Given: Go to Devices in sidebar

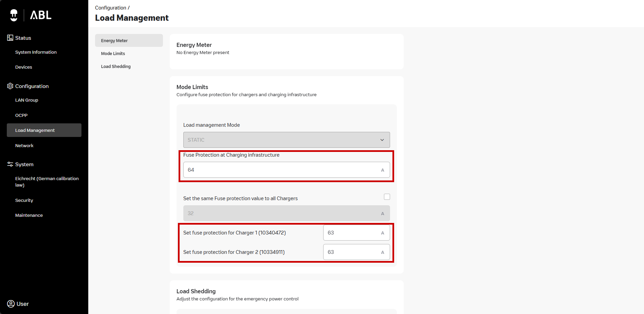Looking at the screenshot, I should (x=24, y=67).
